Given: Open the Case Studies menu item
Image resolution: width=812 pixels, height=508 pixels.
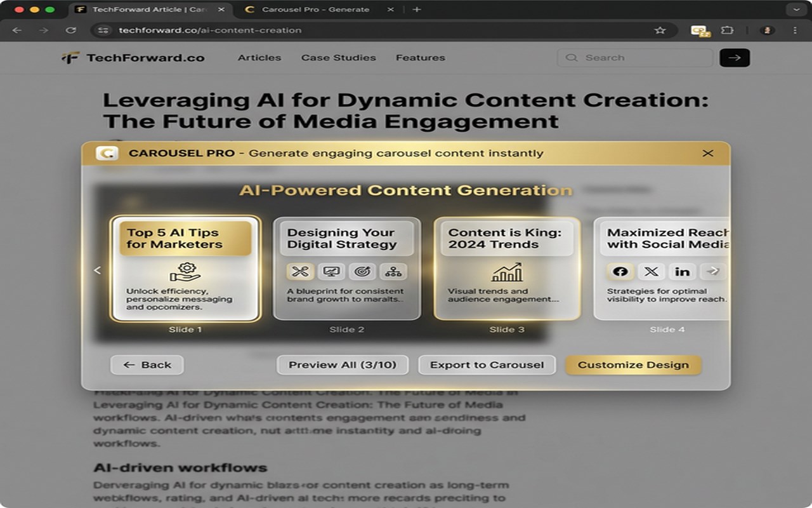Looking at the screenshot, I should [x=339, y=58].
